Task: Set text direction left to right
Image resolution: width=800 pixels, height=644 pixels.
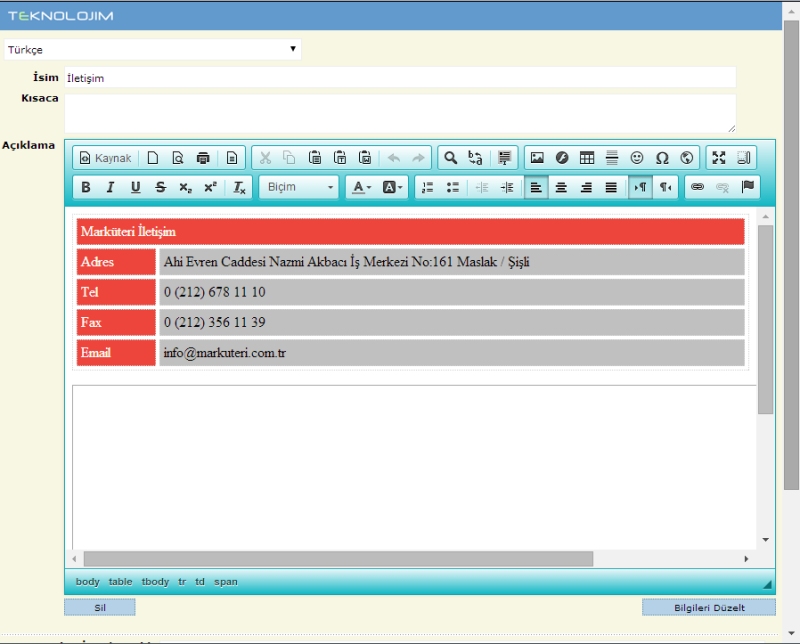Action: point(640,187)
